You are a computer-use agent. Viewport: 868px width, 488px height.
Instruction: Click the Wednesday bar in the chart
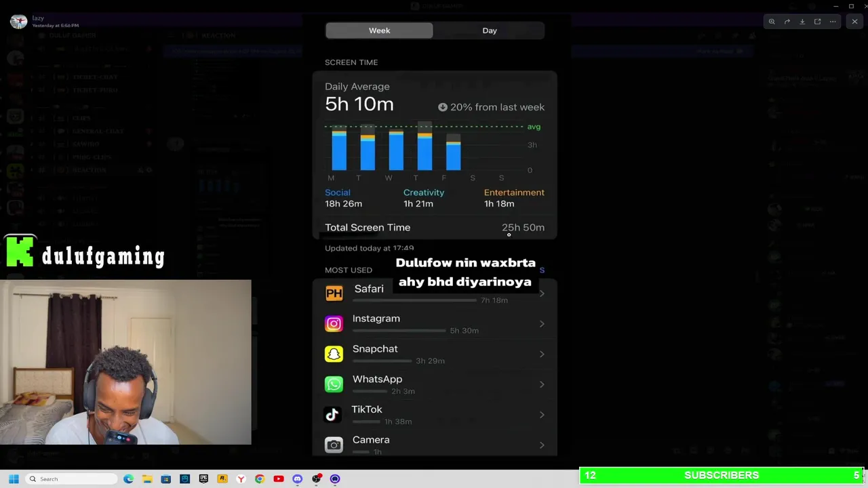396,150
